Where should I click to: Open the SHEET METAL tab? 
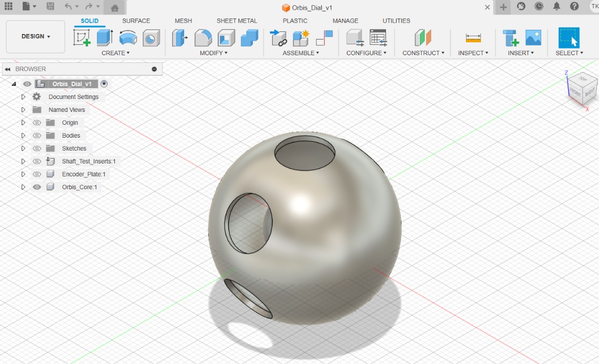tap(237, 21)
